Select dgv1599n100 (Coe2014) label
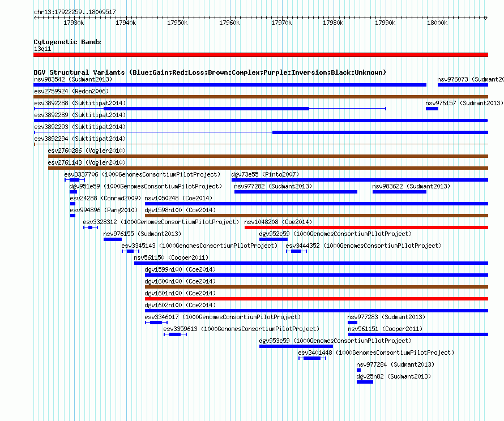Viewport: 504px width, 421px height. [x=180, y=269]
